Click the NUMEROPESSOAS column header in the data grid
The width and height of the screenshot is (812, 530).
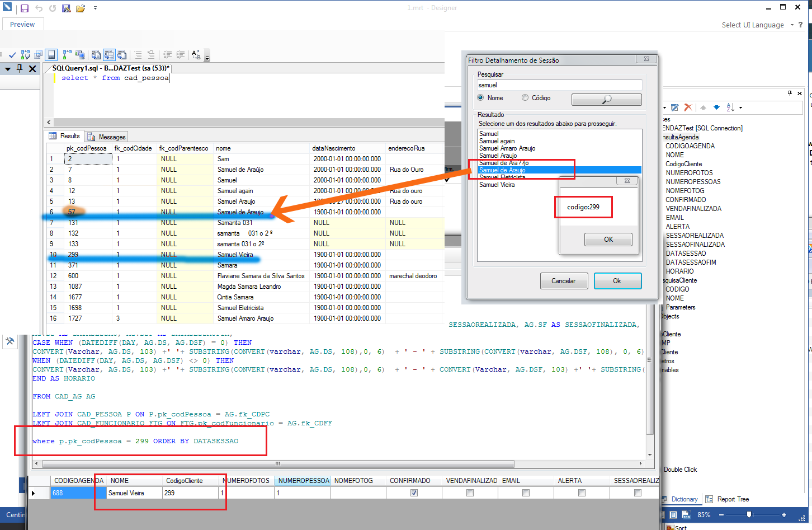tap(303, 481)
